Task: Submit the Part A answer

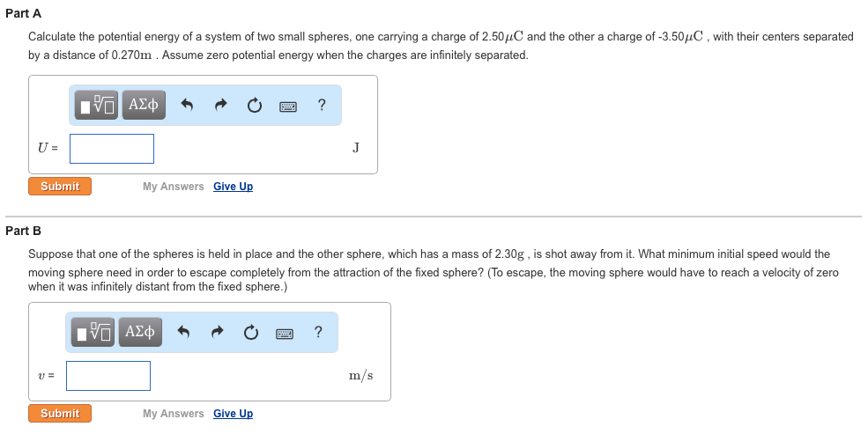Action: click(60, 187)
